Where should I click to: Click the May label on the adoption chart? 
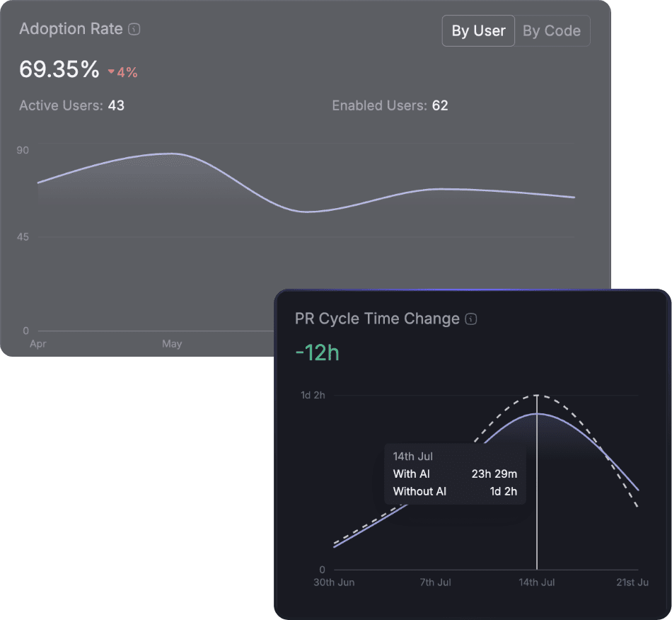coord(172,344)
